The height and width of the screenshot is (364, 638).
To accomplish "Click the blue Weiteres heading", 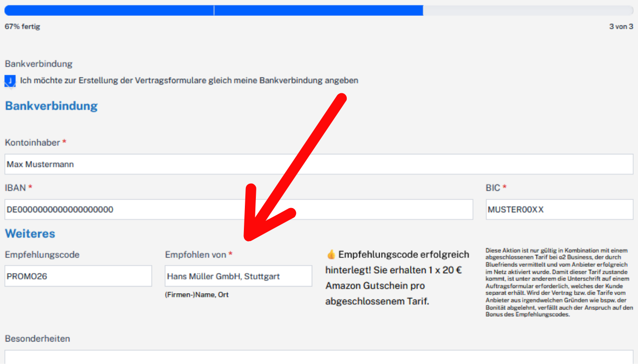I will point(30,233).
